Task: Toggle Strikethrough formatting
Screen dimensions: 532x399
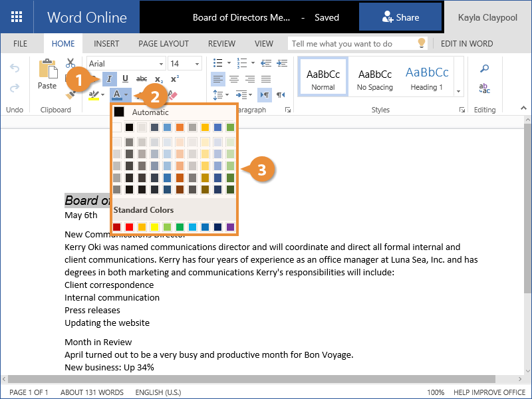Action: tap(142, 79)
